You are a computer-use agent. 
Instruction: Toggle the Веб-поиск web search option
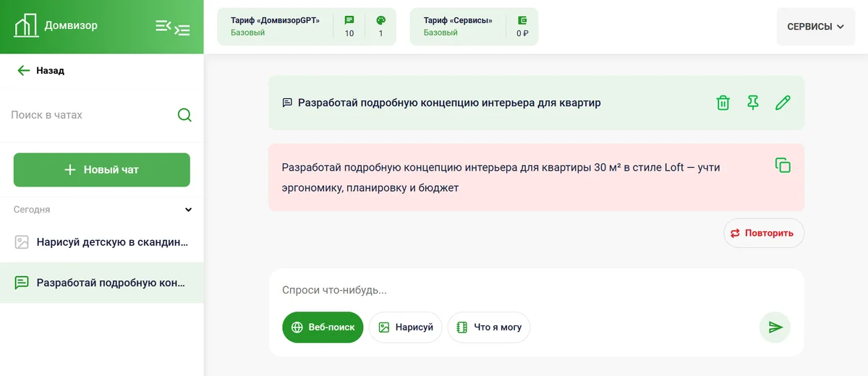(x=323, y=328)
